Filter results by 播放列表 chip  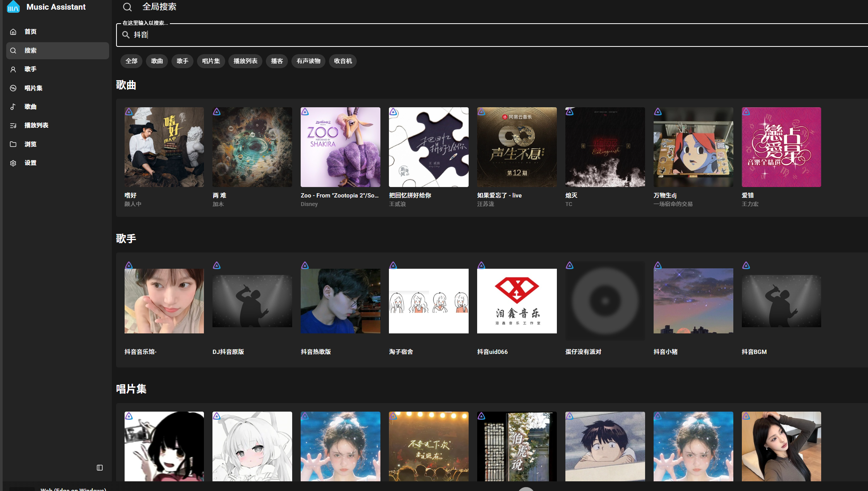pos(245,61)
